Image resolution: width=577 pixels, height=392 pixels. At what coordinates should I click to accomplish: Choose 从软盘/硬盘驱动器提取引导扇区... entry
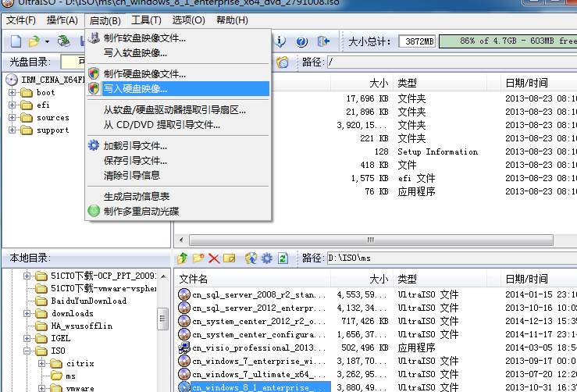click(x=179, y=109)
